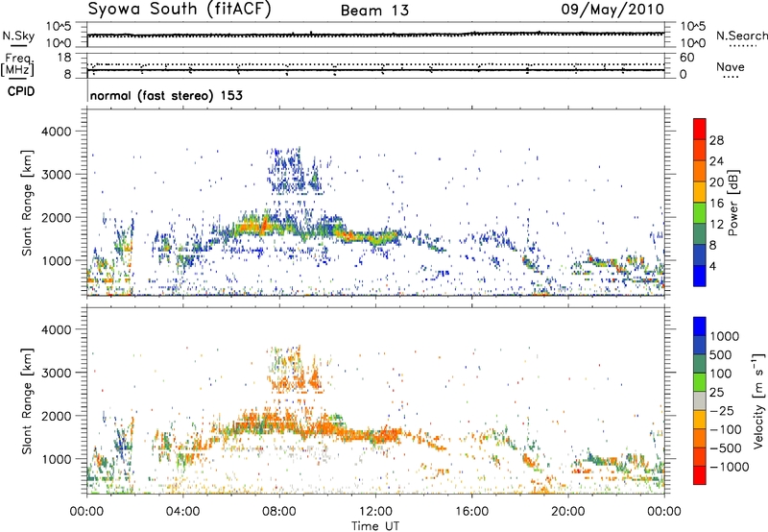Click the '16:00' time axis tick
768x532 pixels.
point(471,512)
